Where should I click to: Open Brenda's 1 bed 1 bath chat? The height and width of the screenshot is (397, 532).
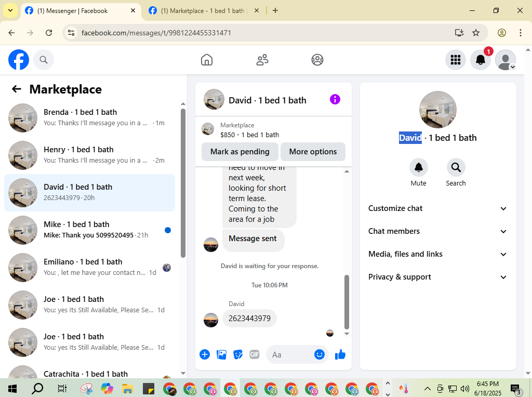[89, 118]
